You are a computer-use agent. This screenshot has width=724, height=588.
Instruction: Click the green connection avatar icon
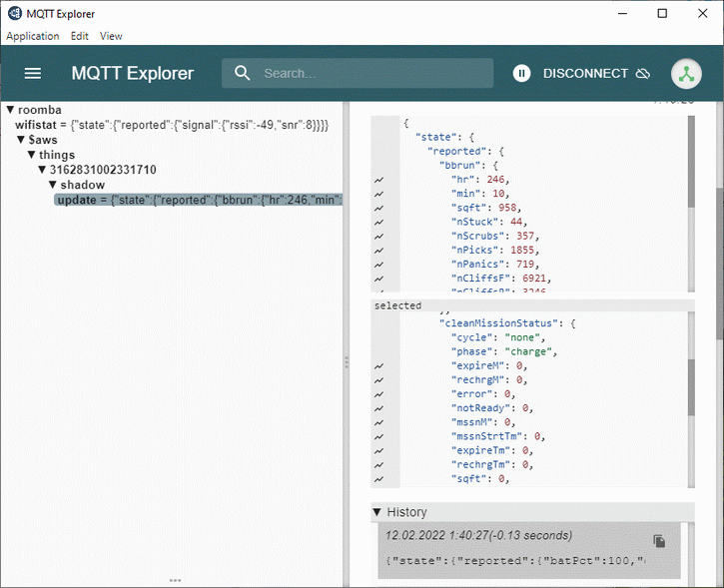pos(687,74)
